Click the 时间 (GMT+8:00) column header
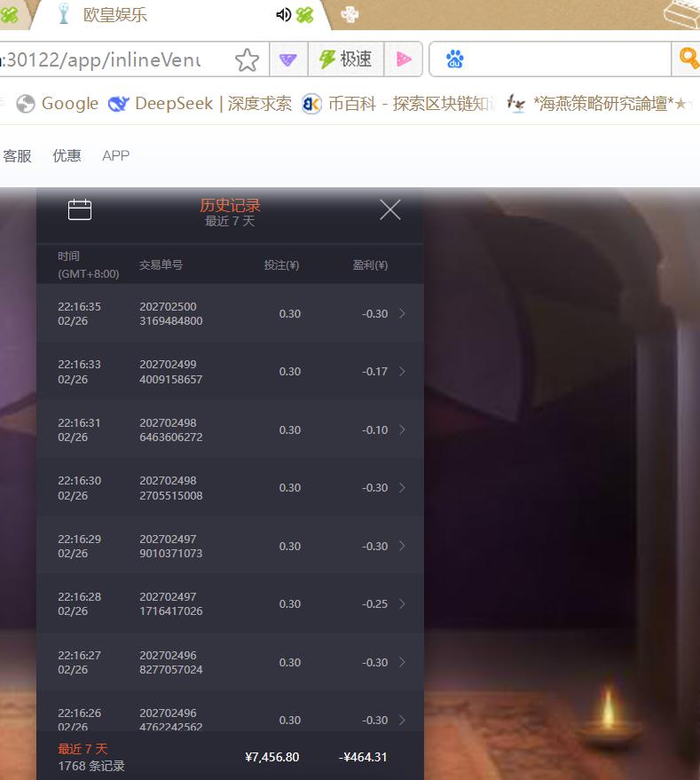700x780 pixels. tap(88, 264)
